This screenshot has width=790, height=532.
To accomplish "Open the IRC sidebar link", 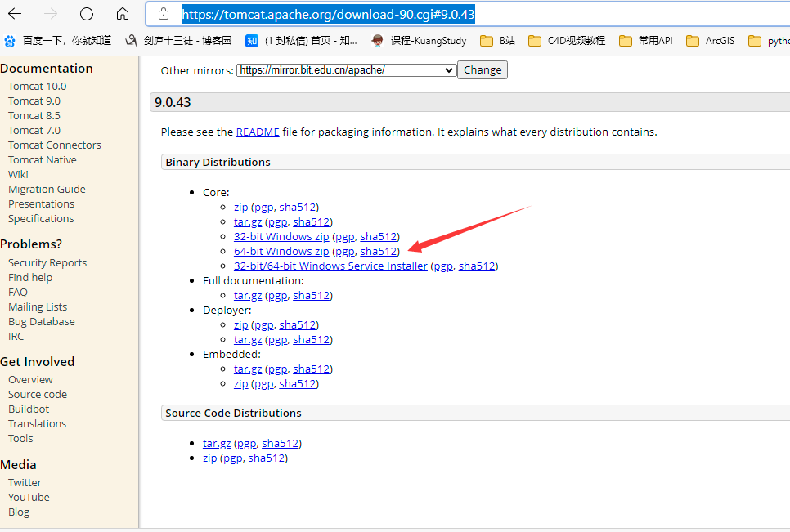I will pos(16,336).
